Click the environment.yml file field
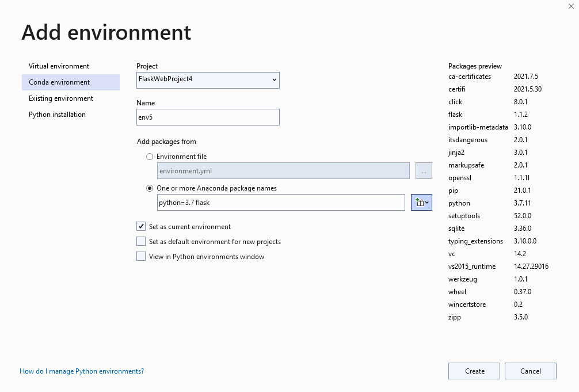 tap(282, 170)
